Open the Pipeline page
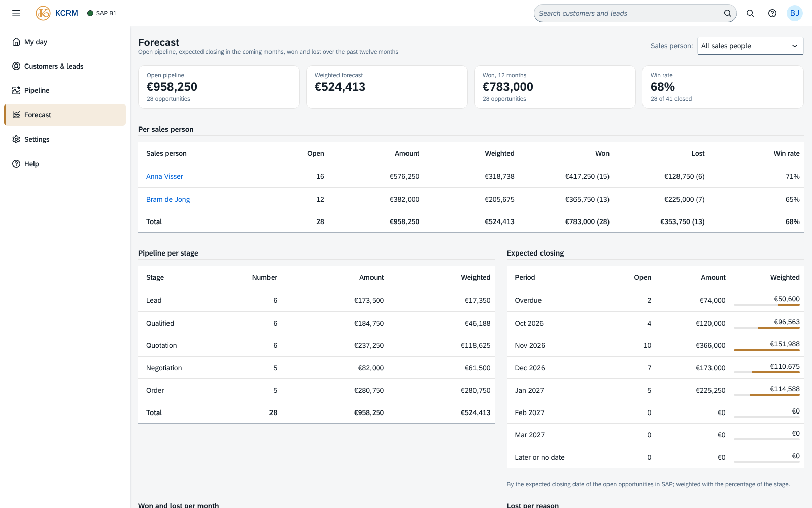812x508 pixels. coord(65,90)
